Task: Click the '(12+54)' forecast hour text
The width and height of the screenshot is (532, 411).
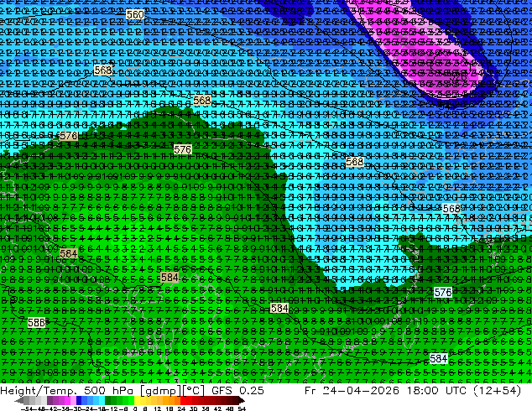Action: click(x=498, y=391)
